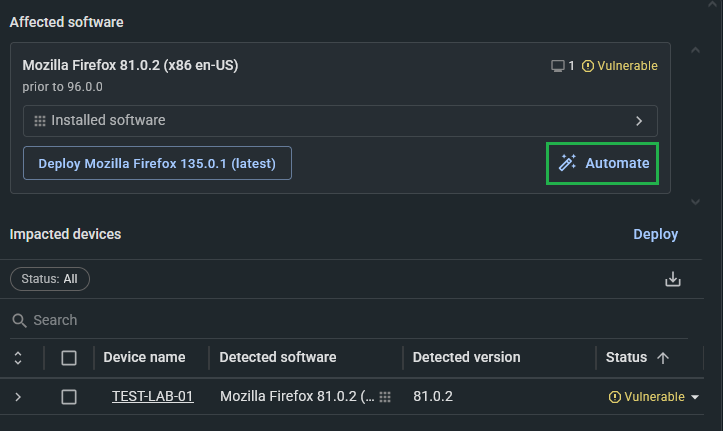This screenshot has width=723, height=431.
Task: Click the detected version 81.0.2 cell
Action: 433,396
